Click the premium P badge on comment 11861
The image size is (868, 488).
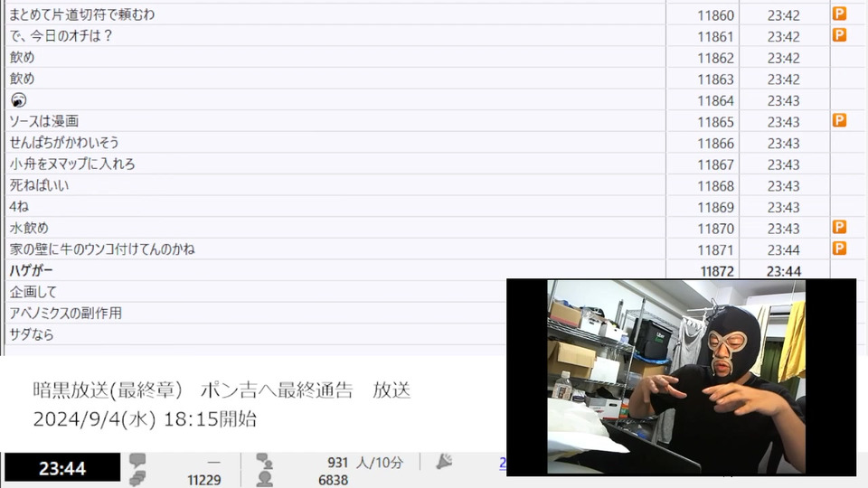[839, 35]
